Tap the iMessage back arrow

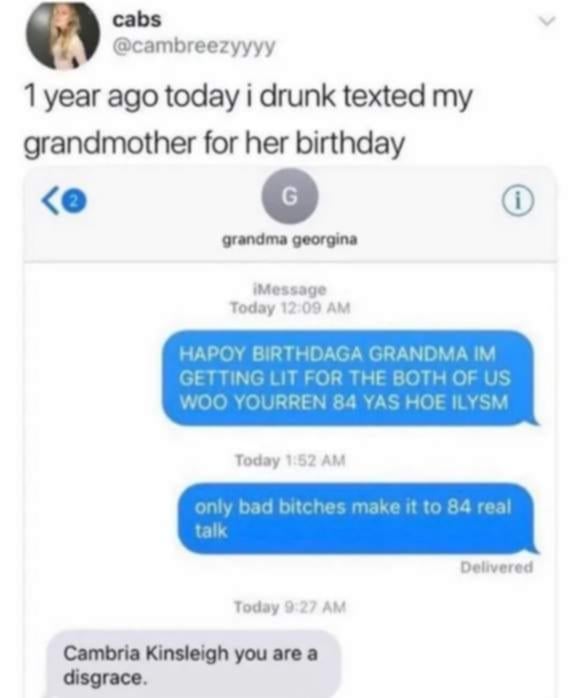coord(50,202)
